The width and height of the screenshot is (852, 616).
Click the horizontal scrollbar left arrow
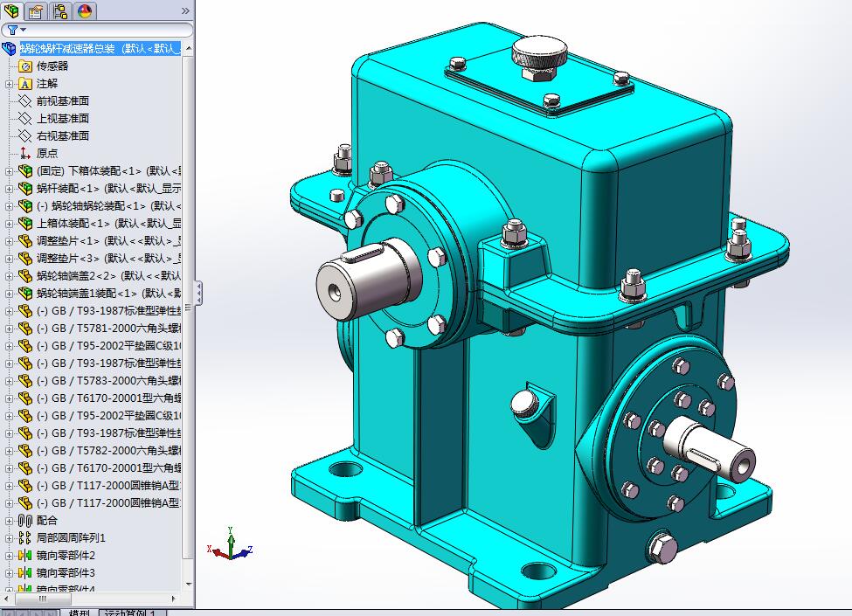pyautogui.click(x=8, y=599)
